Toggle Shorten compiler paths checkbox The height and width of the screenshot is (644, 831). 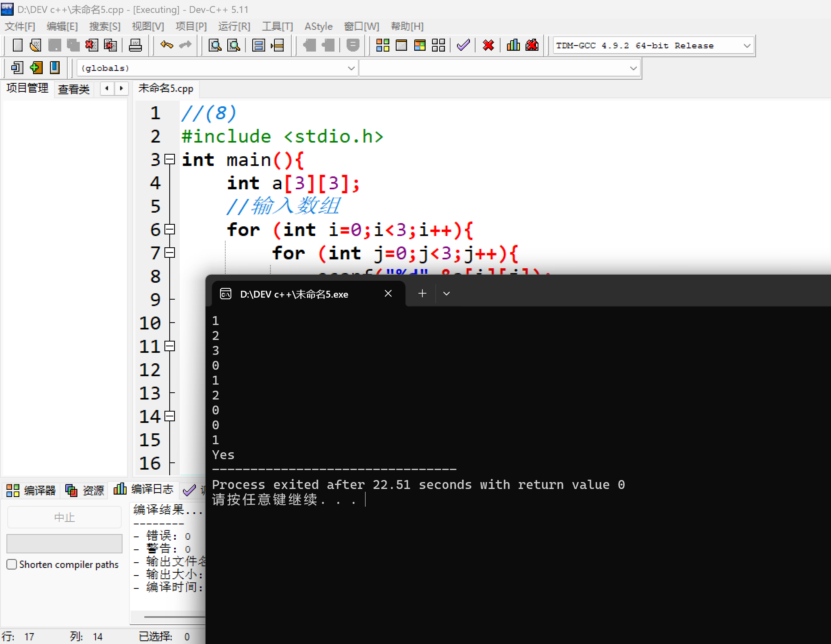(12, 564)
